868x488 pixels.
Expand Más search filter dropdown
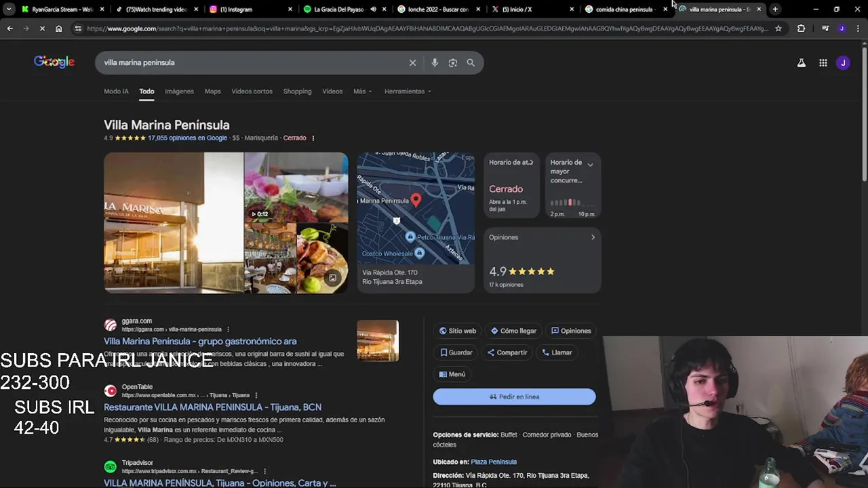click(x=362, y=91)
